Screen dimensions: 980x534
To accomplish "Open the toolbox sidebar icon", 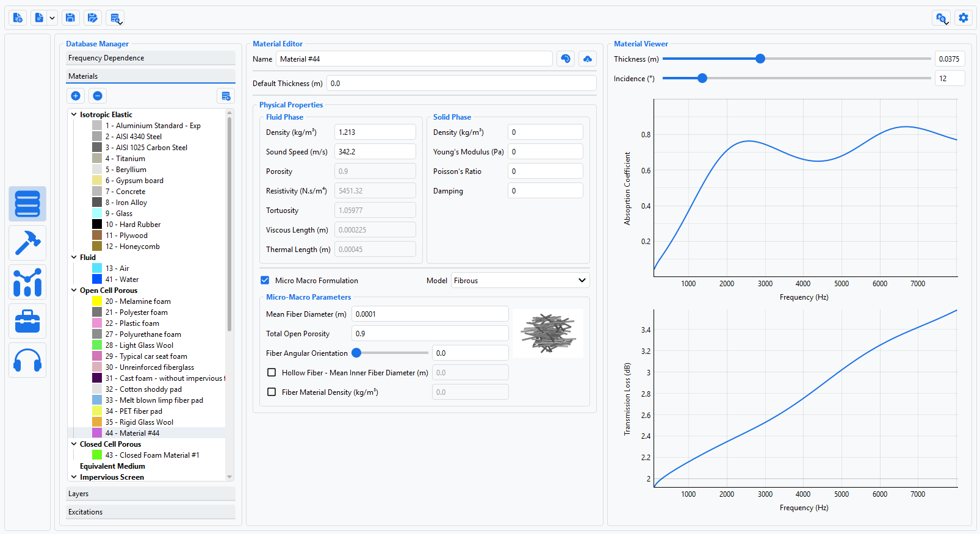I will (x=27, y=321).
